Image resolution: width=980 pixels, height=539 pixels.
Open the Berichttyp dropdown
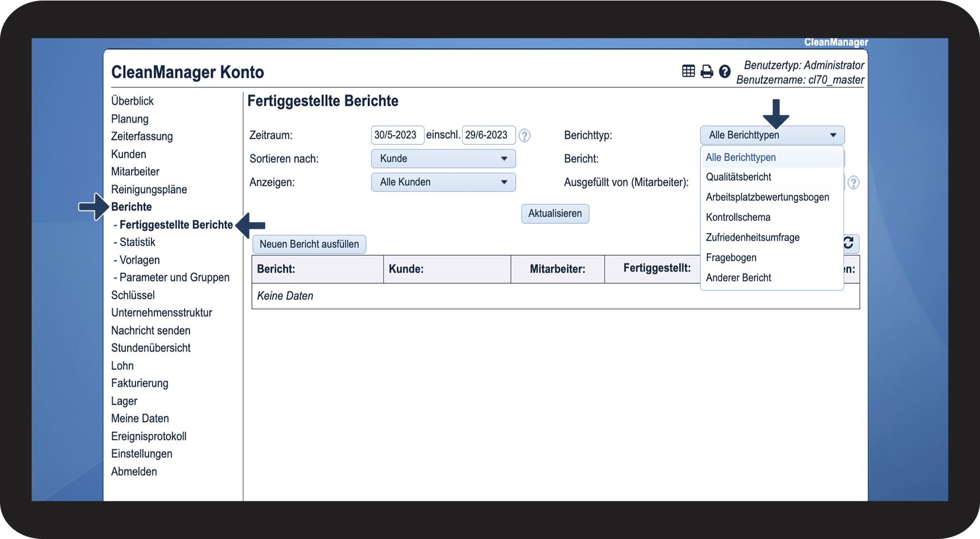[772, 135]
